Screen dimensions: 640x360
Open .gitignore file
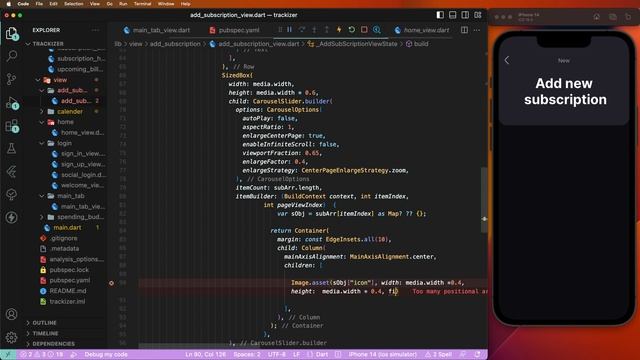coord(64,238)
